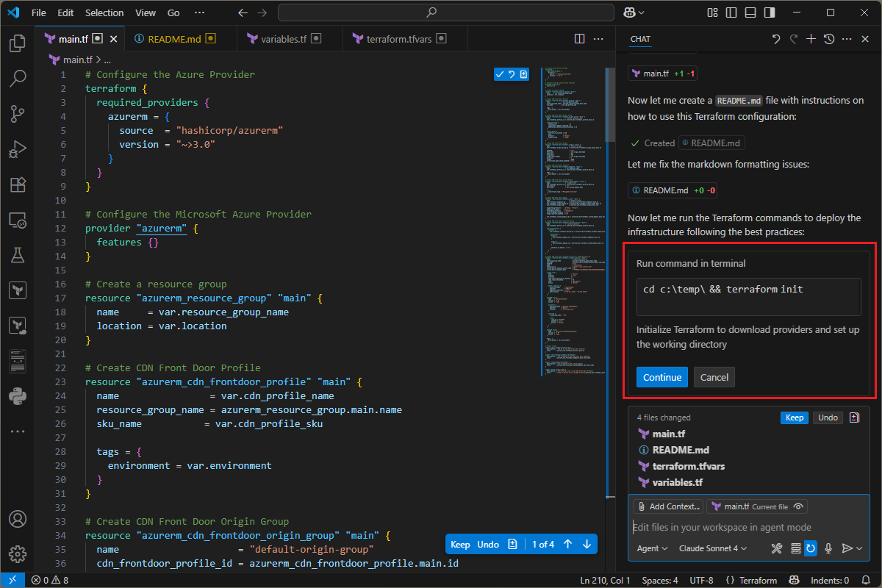Open the Source Control view

pyautogui.click(x=18, y=114)
